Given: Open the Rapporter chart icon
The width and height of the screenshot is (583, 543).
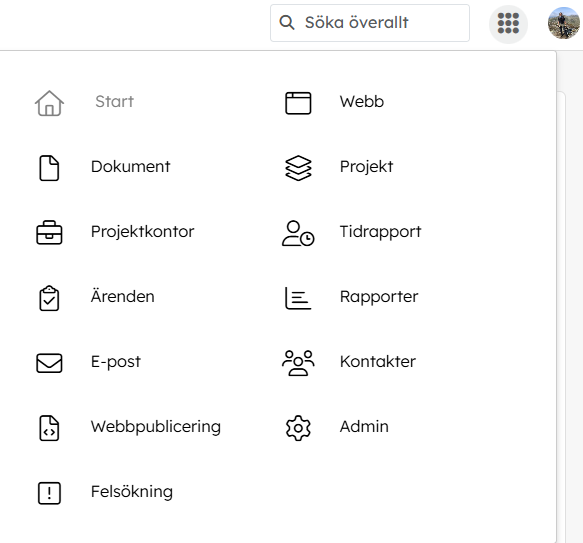Looking at the screenshot, I should 298,298.
